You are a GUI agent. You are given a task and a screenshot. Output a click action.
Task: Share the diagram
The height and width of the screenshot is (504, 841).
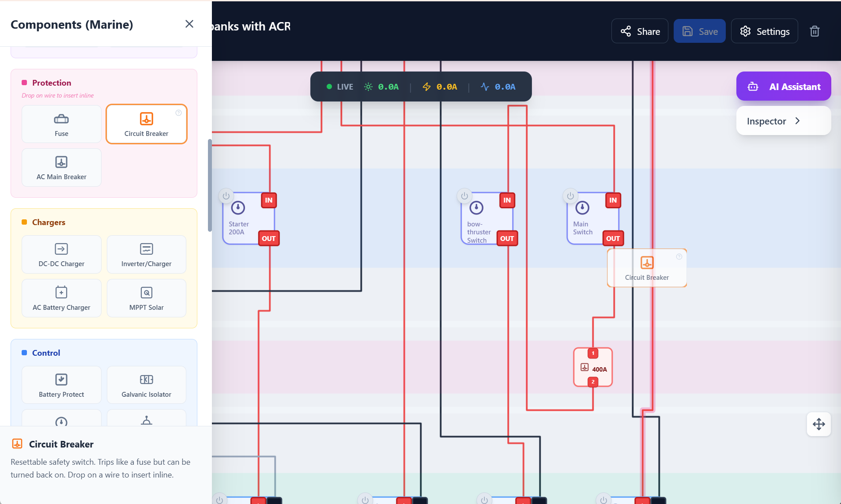click(639, 31)
